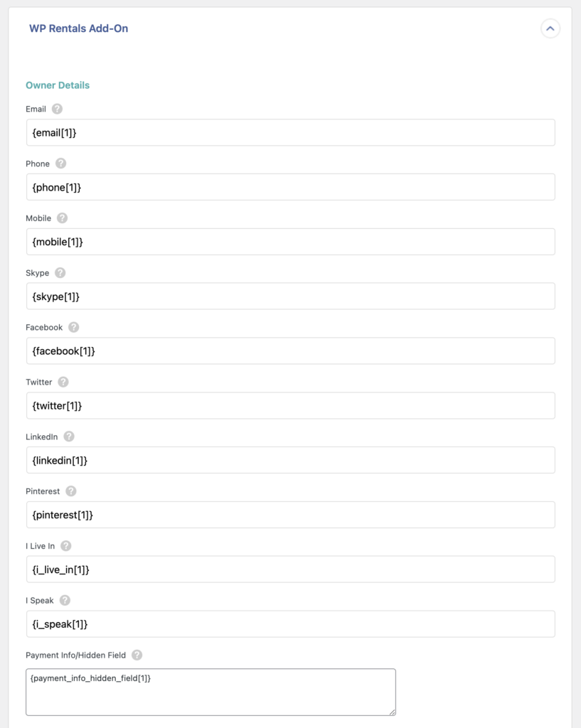
Task: Open the Pinterest field help tooltip
Action: 72,491
